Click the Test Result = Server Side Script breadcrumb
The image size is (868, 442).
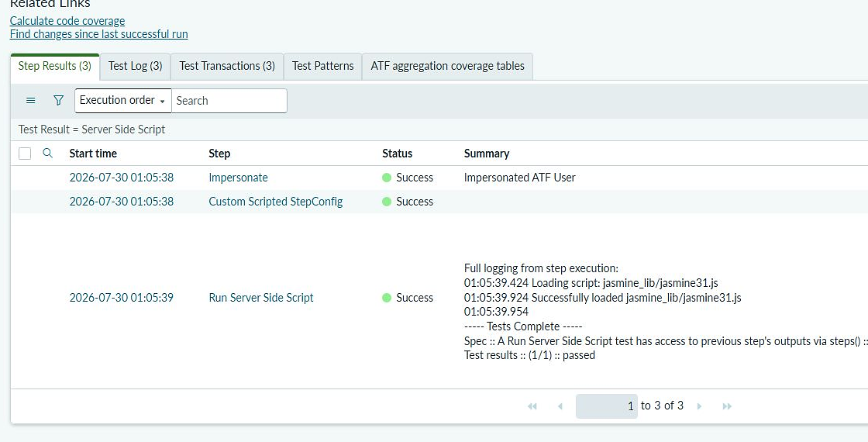[x=92, y=129]
